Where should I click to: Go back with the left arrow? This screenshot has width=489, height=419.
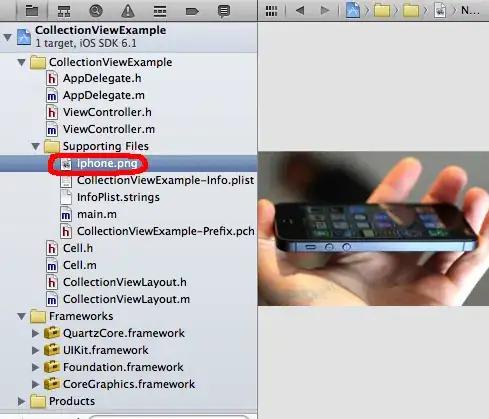[300, 11]
